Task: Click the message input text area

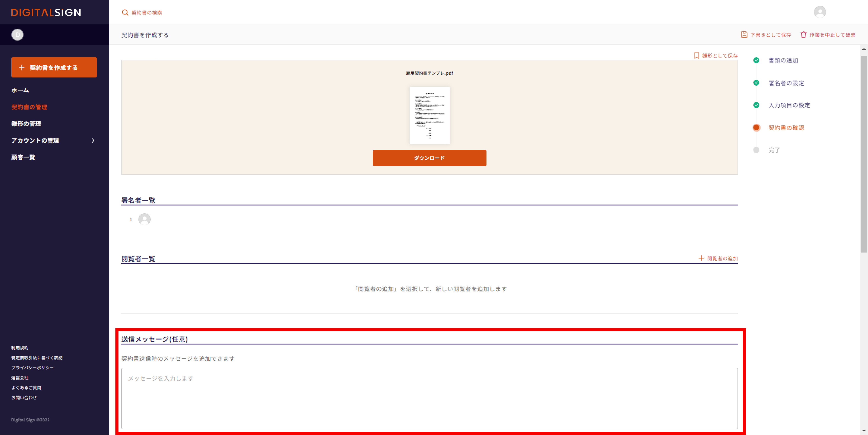Action: point(429,398)
